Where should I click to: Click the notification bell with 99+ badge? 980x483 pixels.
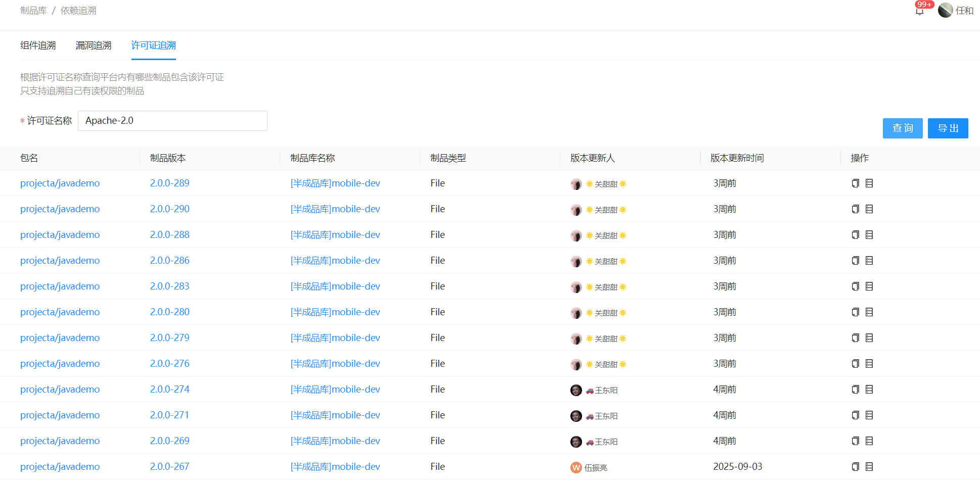pyautogui.click(x=919, y=11)
